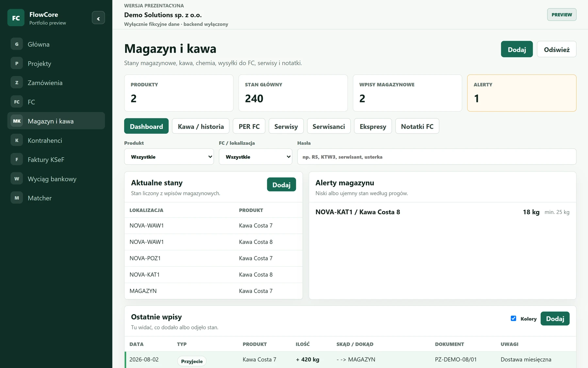
Task: Open Matcher in the sidebar
Action: click(56, 198)
